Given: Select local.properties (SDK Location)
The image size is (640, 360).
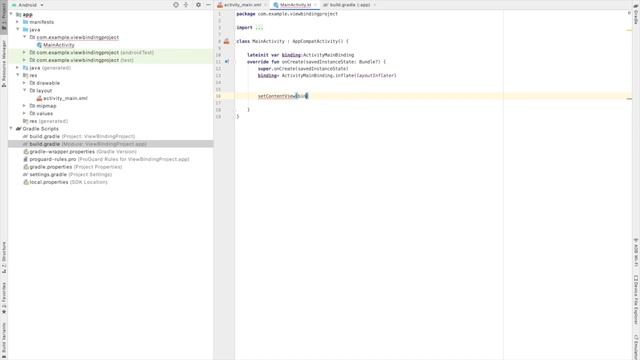Looking at the screenshot, I should pos(65,182).
